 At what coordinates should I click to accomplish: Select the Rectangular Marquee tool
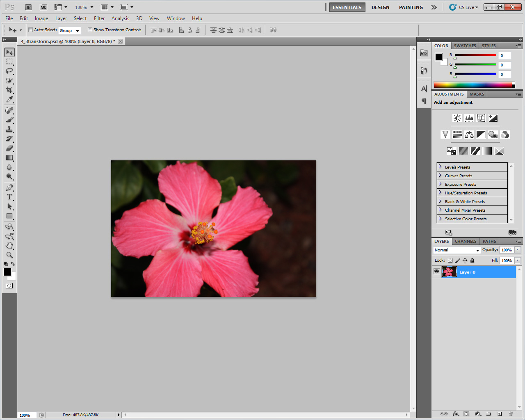[9, 62]
